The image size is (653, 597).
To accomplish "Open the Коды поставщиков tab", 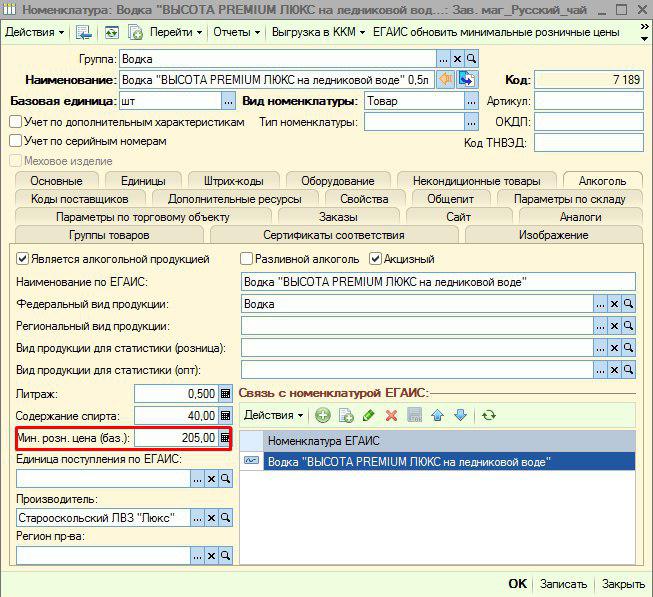I will pyautogui.click(x=80, y=199).
